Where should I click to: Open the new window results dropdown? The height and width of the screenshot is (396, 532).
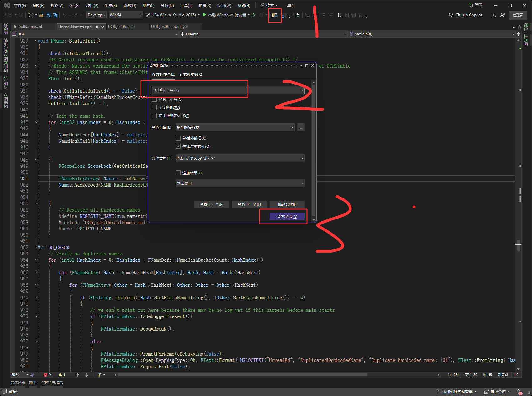pyautogui.click(x=240, y=183)
